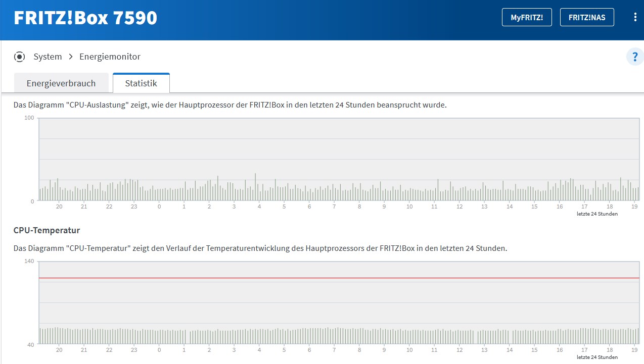
Task: Click the System breadcrumb link
Action: point(48,57)
